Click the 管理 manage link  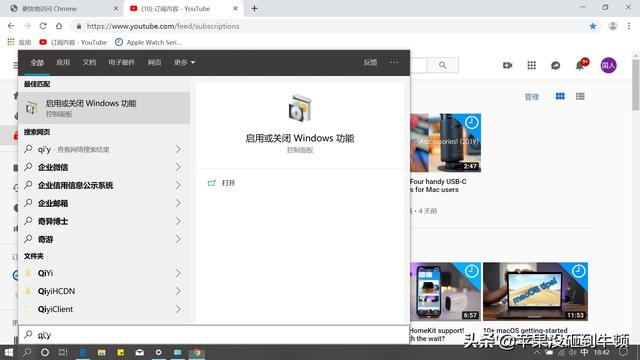click(x=531, y=97)
